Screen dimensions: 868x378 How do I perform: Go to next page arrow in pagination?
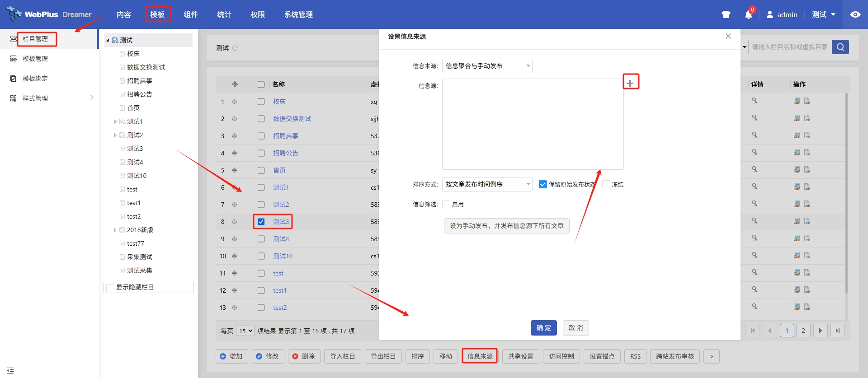point(820,331)
